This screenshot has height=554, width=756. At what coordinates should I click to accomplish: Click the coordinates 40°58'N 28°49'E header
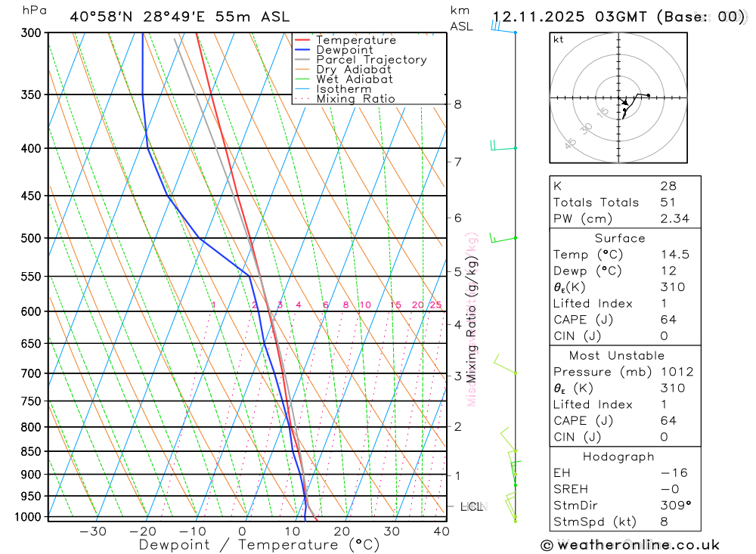point(138,17)
